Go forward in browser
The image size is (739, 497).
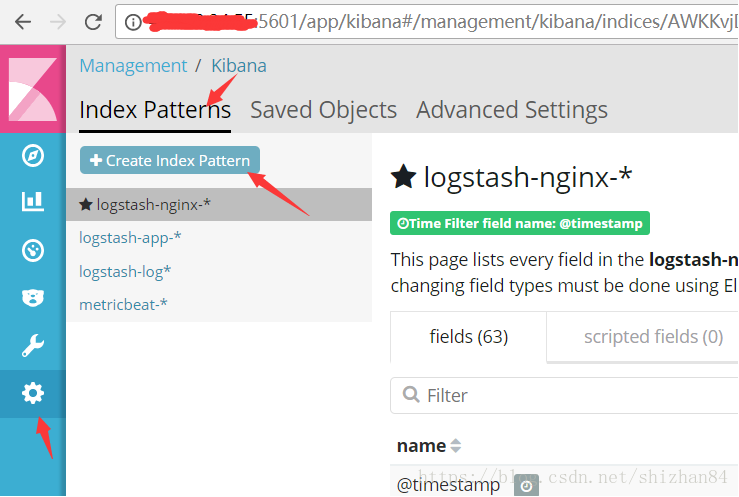click(x=58, y=22)
